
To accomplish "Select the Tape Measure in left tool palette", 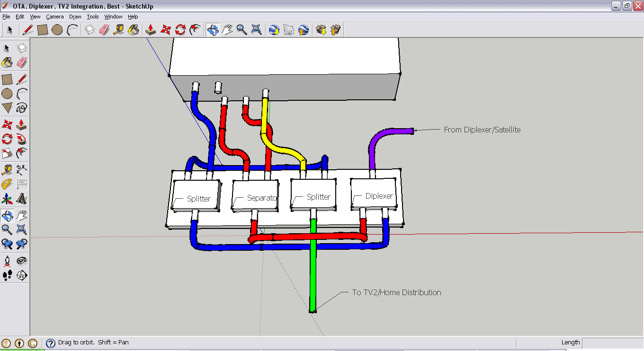I will (x=7, y=169).
